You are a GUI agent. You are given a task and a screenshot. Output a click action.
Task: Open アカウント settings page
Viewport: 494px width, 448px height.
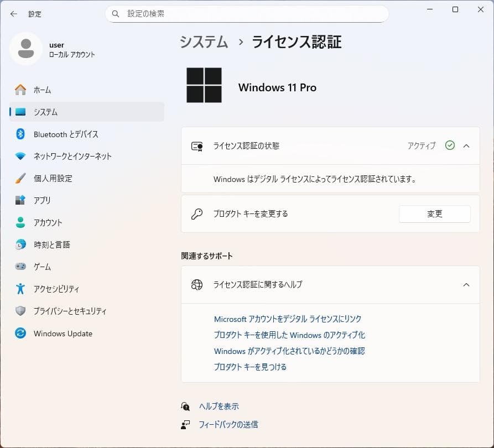coord(87,222)
